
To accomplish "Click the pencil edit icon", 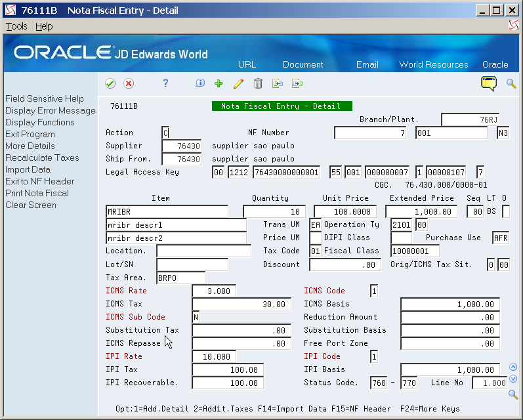I will tap(238, 83).
